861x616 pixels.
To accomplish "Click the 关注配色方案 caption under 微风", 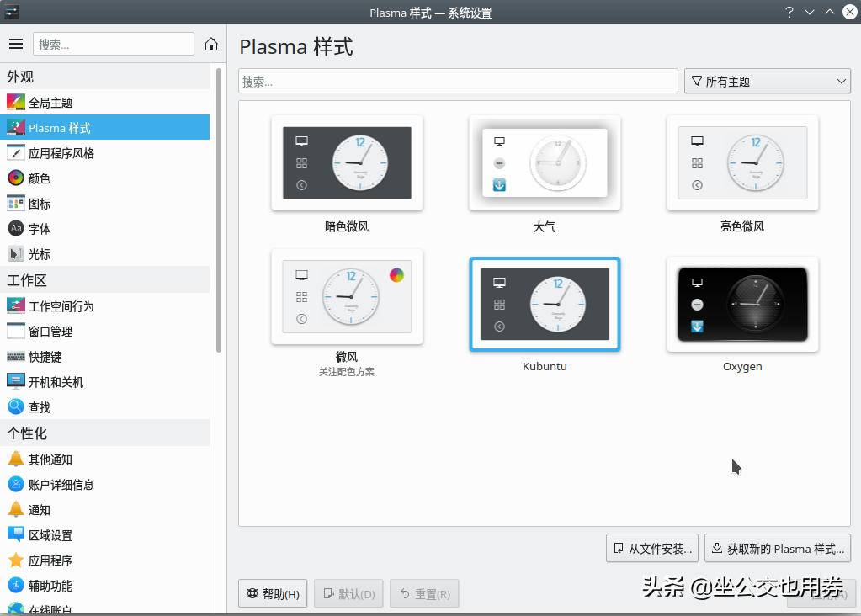I will (x=347, y=372).
